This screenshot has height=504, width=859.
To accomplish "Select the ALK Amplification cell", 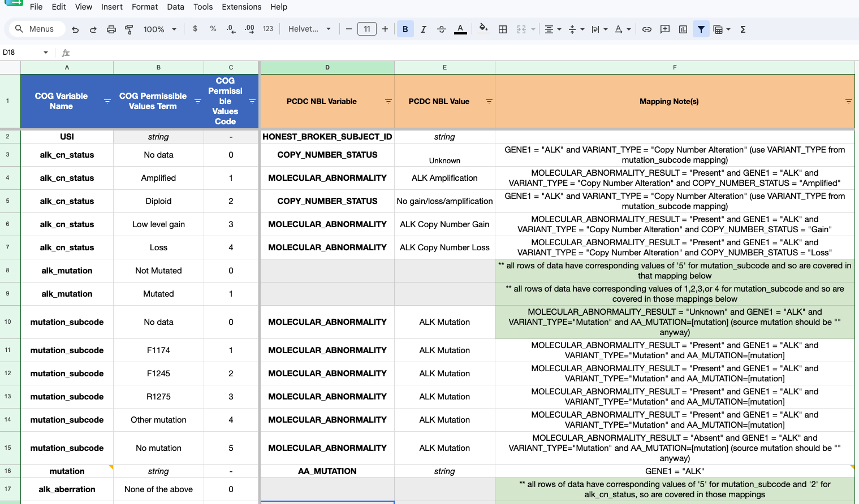I will tap(444, 178).
